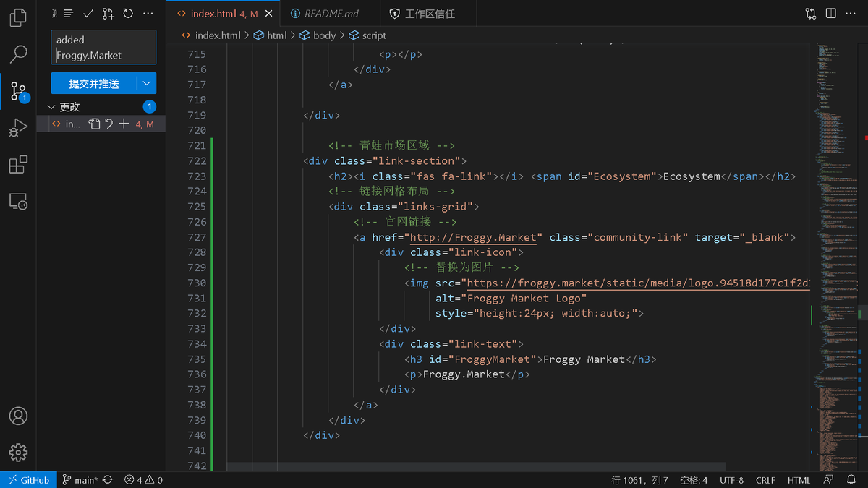Click the view-as-list icon in source control header
This screenshot has width=868, height=488.
tap(68, 13)
